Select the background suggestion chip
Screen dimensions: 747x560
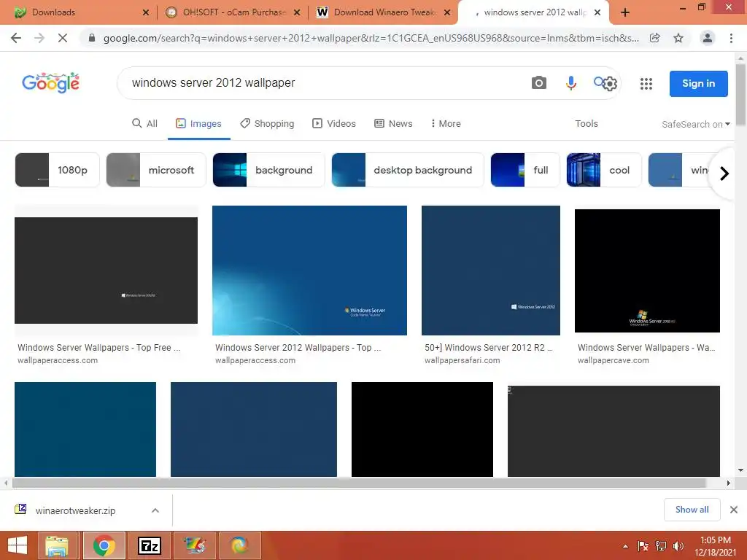[268, 170]
